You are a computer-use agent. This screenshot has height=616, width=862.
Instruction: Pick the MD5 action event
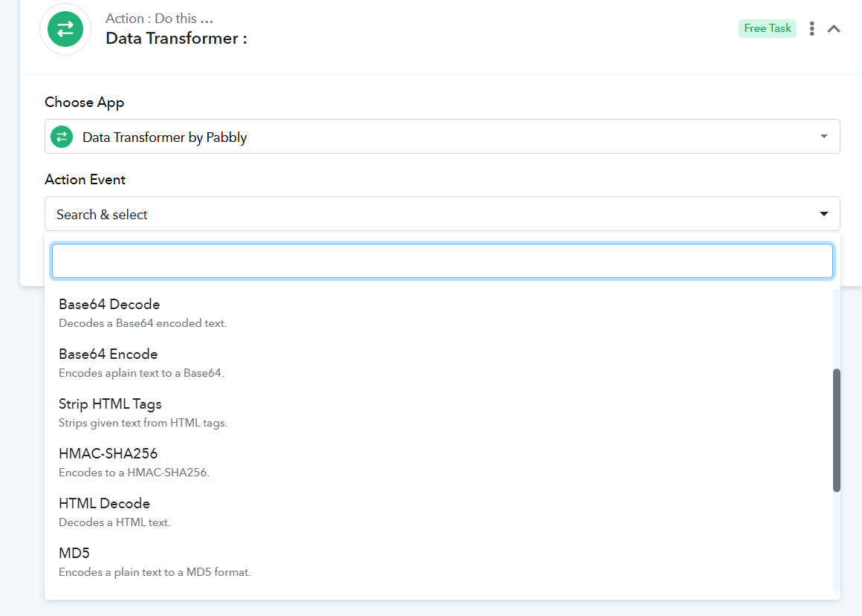point(439,562)
